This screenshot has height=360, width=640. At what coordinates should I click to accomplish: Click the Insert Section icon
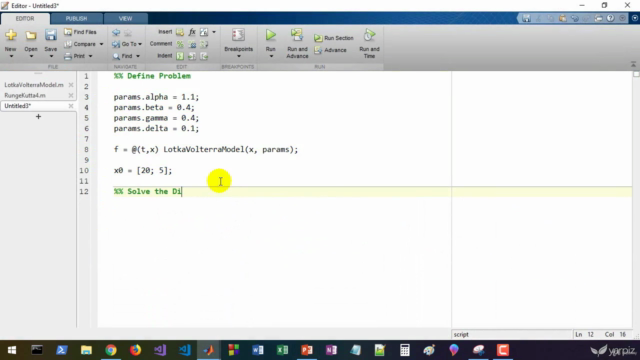pos(180,32)
